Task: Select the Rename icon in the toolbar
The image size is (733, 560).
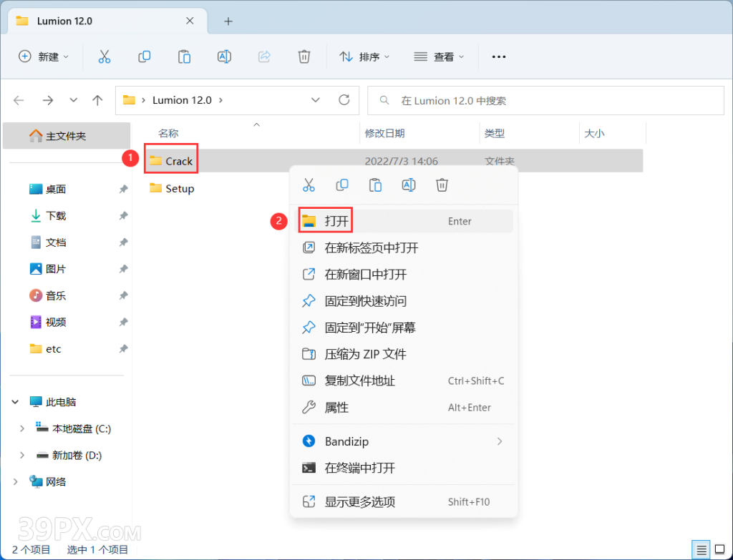Action: click(224, 57)
